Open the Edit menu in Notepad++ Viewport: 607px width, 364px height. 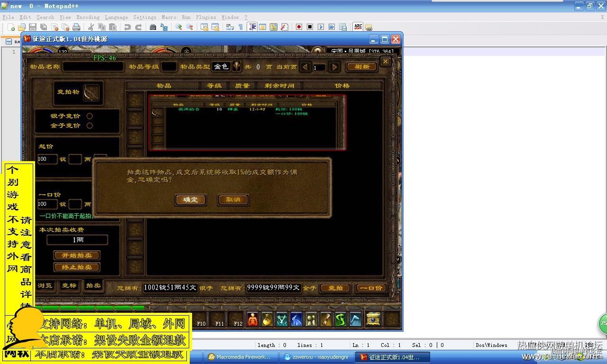25,17
